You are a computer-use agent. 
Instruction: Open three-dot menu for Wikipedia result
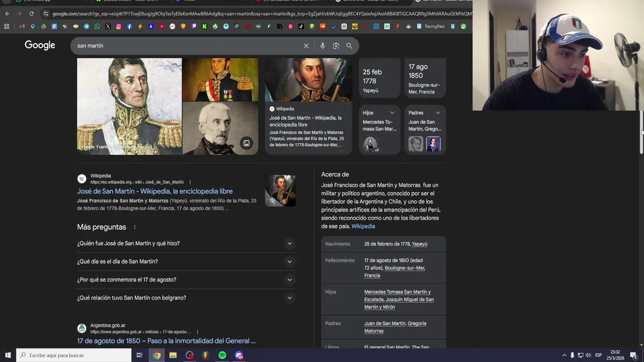coord(190,182)
